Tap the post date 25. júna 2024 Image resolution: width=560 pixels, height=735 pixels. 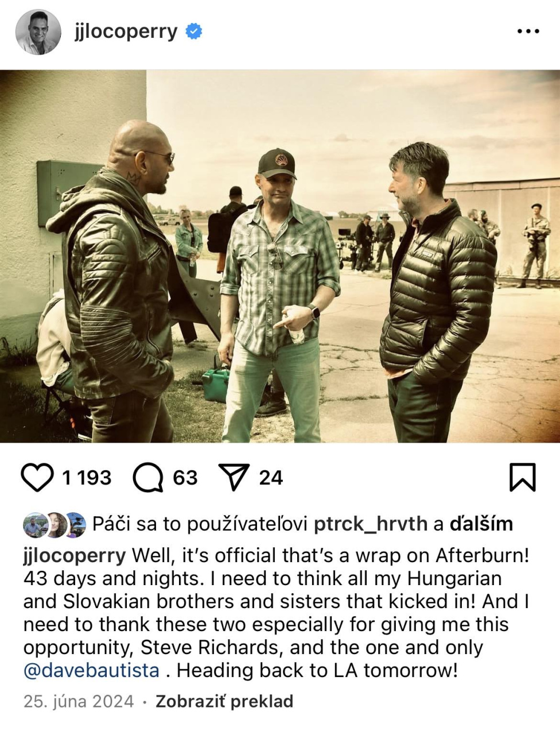(x=79, y=701)
